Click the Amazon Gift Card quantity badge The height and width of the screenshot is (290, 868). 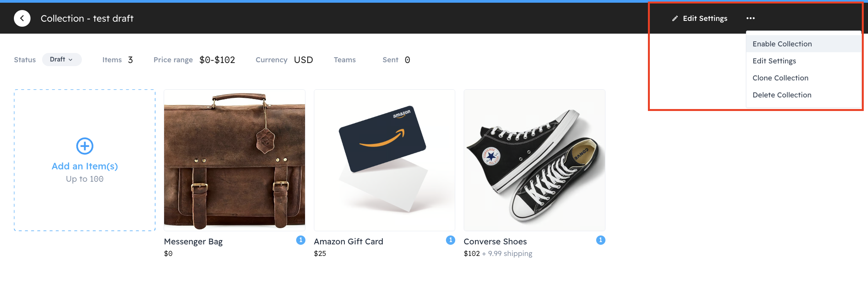click(x=450, y=240)
